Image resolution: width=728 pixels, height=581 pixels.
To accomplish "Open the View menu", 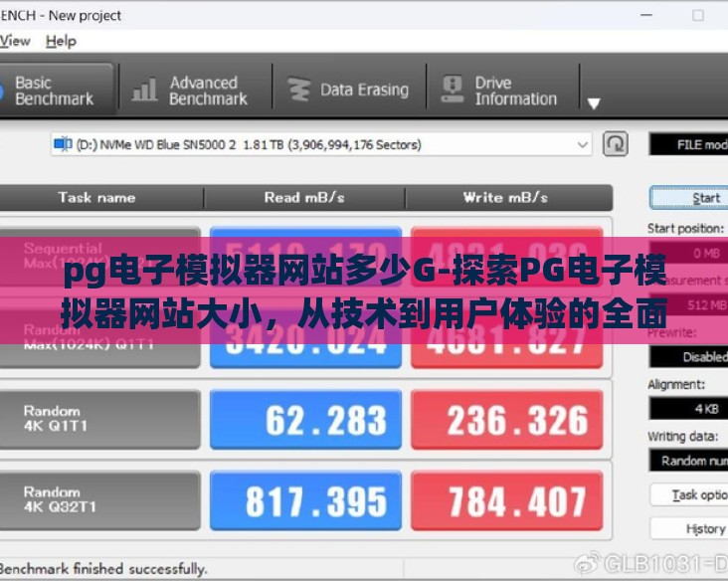I will pos(15,41).
